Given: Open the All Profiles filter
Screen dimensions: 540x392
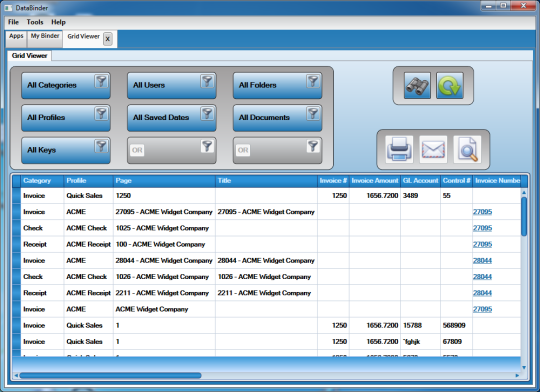Looking at the screenshot, I should (66, 118).
